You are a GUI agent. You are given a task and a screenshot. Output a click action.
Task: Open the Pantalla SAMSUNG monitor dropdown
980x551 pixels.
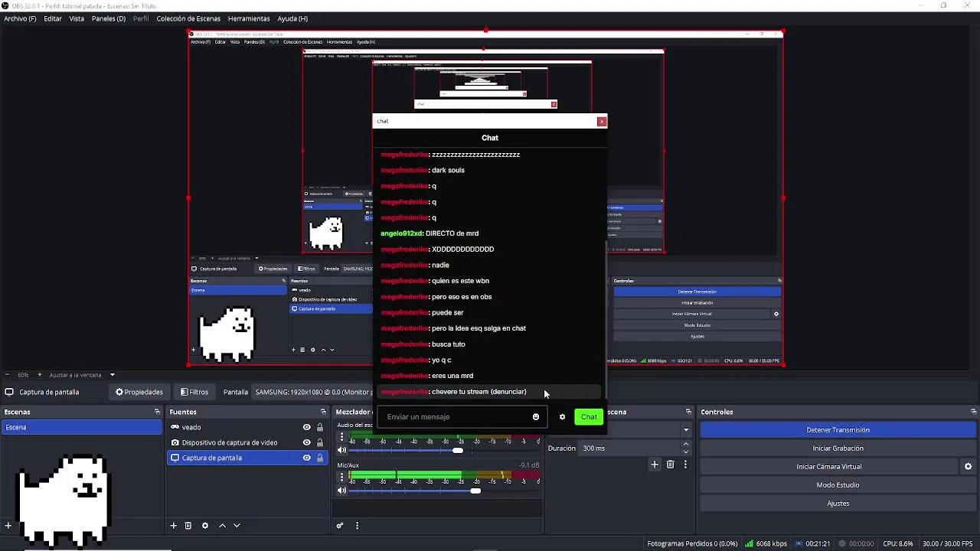pyautogui.click(x=314, y=392)
